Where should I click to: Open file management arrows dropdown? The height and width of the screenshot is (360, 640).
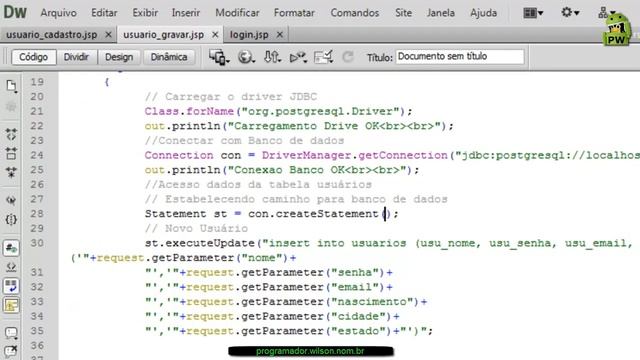pyautogui.click(x=272, y=57)
